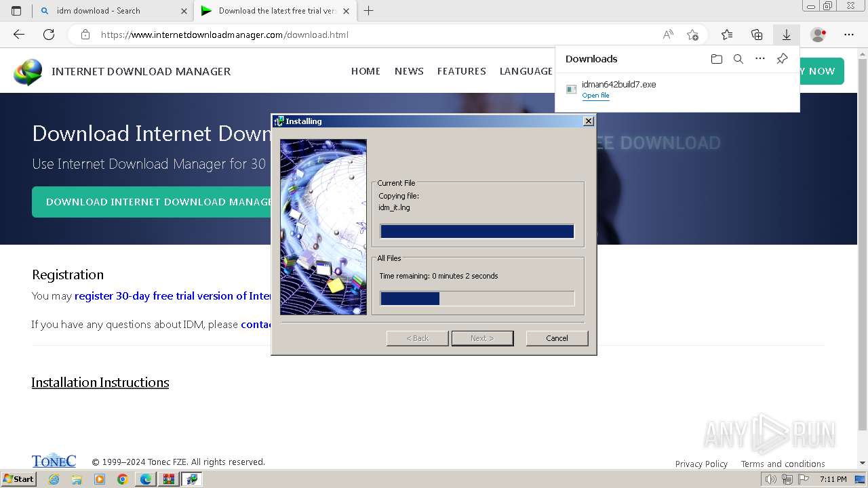The image size is (868, 488).
Task: Search downloads with the magnifier icon
Action: (738, 59)
